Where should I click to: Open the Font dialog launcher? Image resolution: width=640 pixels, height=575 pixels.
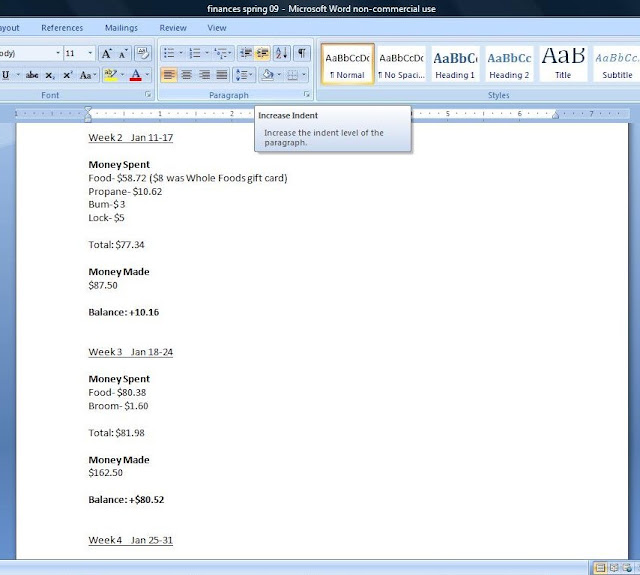[148, 95]
